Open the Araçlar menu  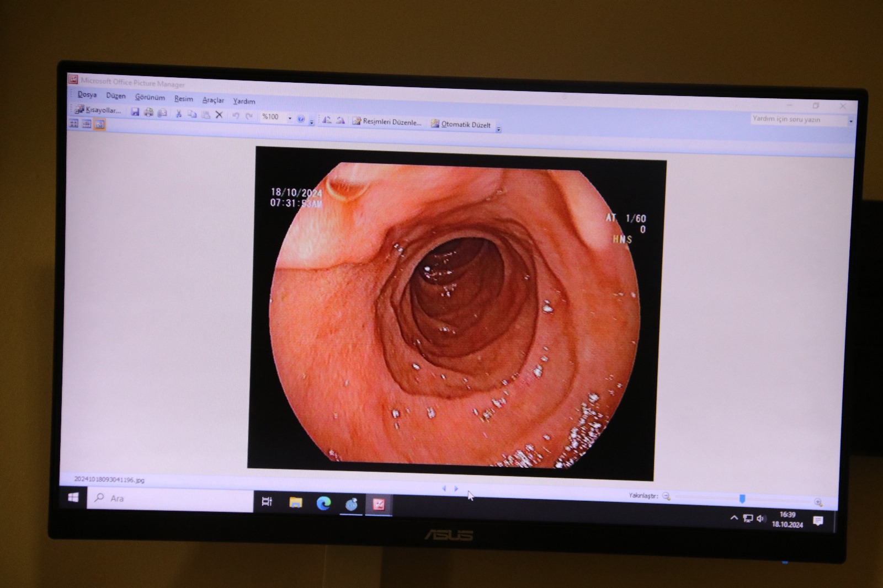point(213,100)
